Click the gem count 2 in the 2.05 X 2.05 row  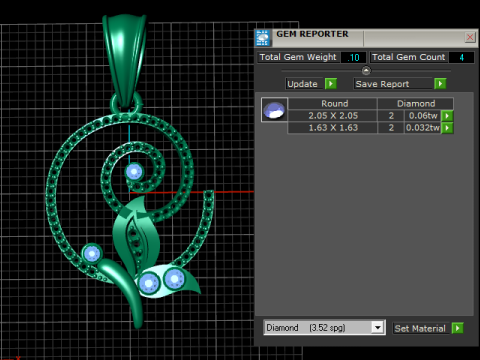(391, 116)
